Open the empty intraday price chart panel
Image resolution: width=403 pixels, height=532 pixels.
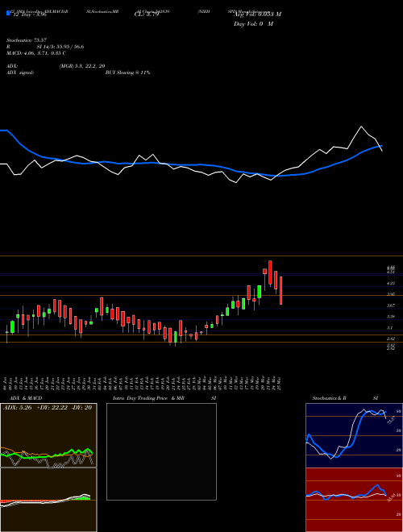(161, 451)
